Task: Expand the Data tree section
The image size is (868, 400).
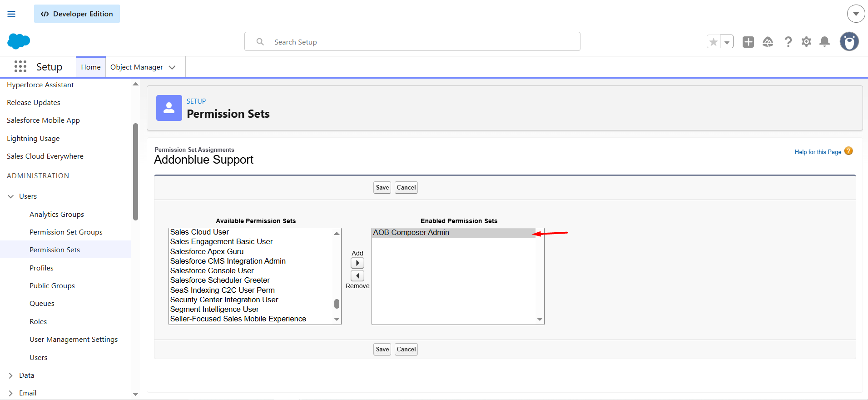Action: pos(11,375)
